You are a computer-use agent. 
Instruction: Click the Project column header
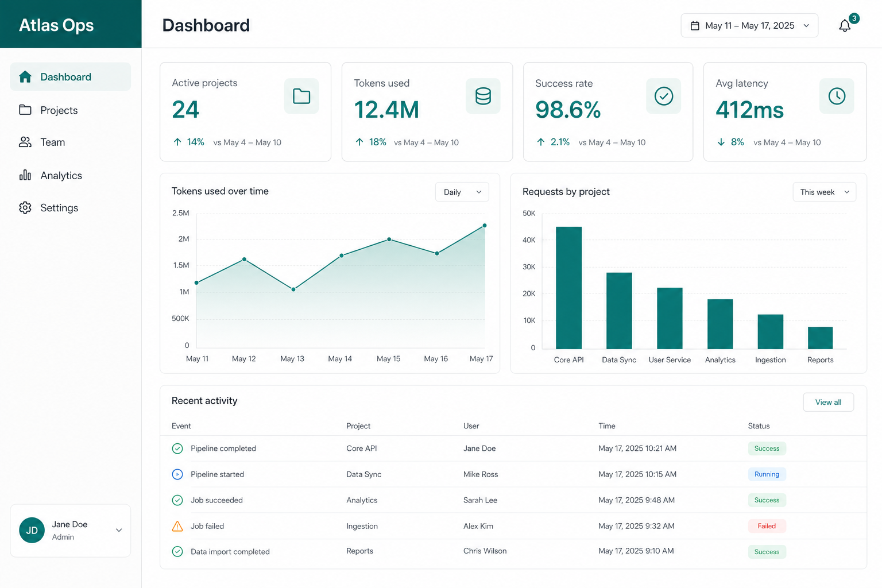[358, 426]
